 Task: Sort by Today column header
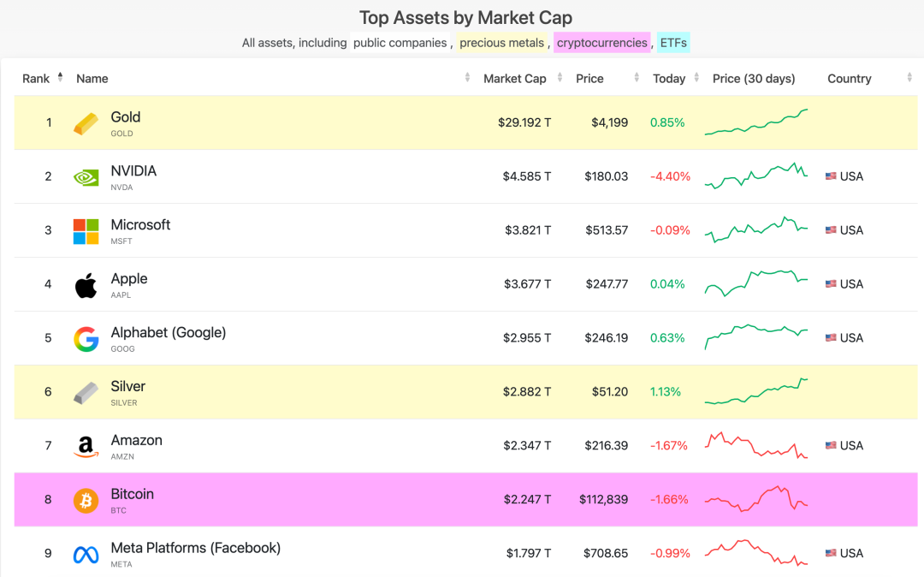[669, 79]
